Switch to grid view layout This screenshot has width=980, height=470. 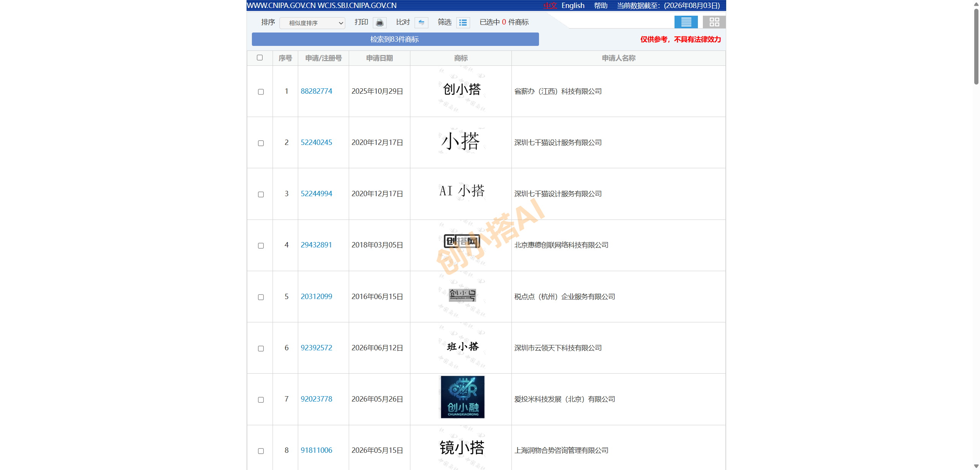pyautogui.click(x=714, y=22)
